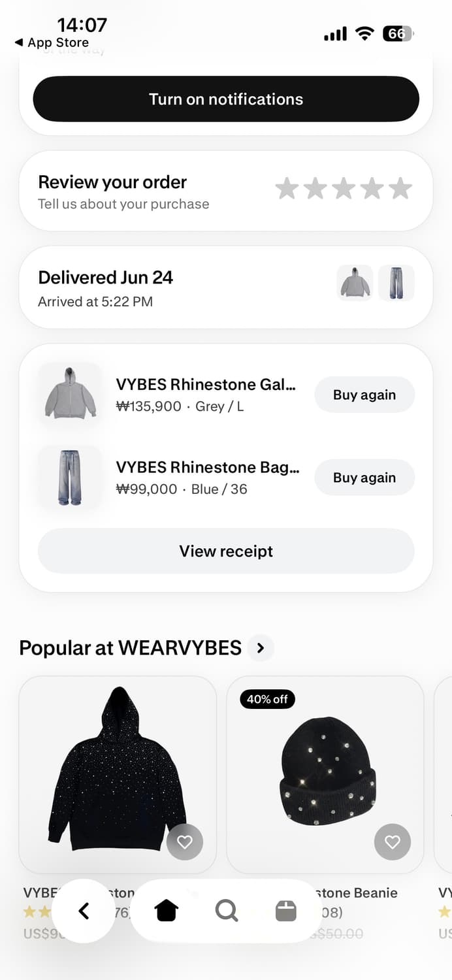Go back using the chevron arrow icon
The height and width of the screenshot is (980, 452).
84,910
